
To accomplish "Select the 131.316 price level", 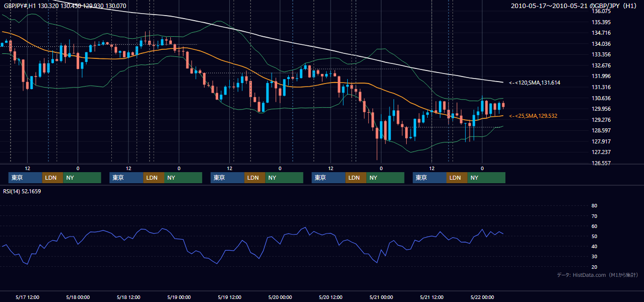I will coord(602,88).
